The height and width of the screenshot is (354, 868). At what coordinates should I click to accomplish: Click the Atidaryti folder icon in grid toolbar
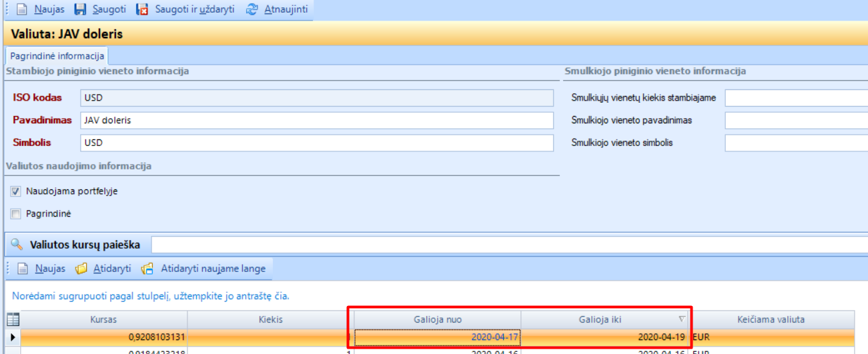[81, 269]
